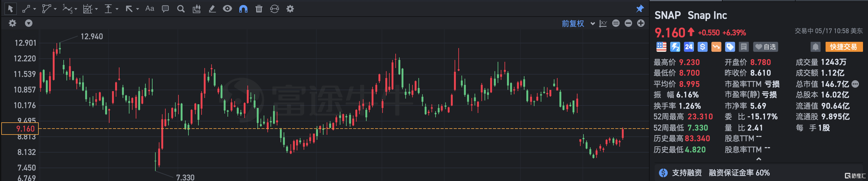This screenshot has width=868, height=181.
Task: Select the speech bubble comment tool
Action: [x=165, y=9]
